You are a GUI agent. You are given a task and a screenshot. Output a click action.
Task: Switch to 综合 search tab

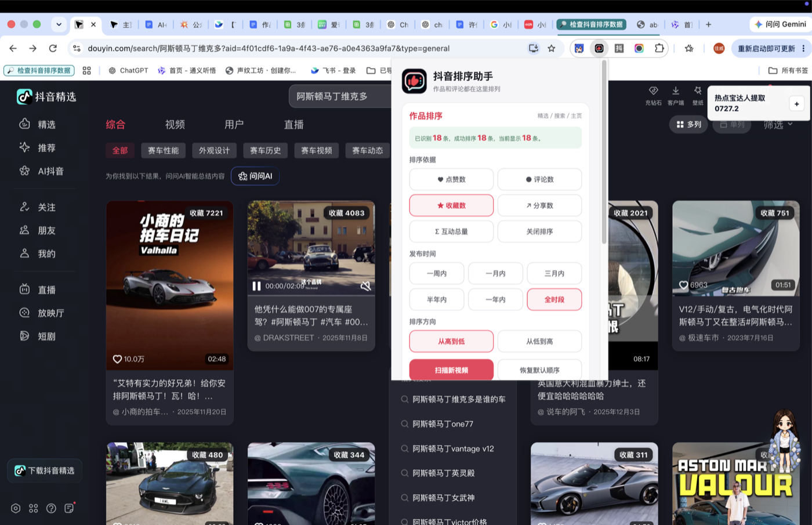(x=115, y=124)
